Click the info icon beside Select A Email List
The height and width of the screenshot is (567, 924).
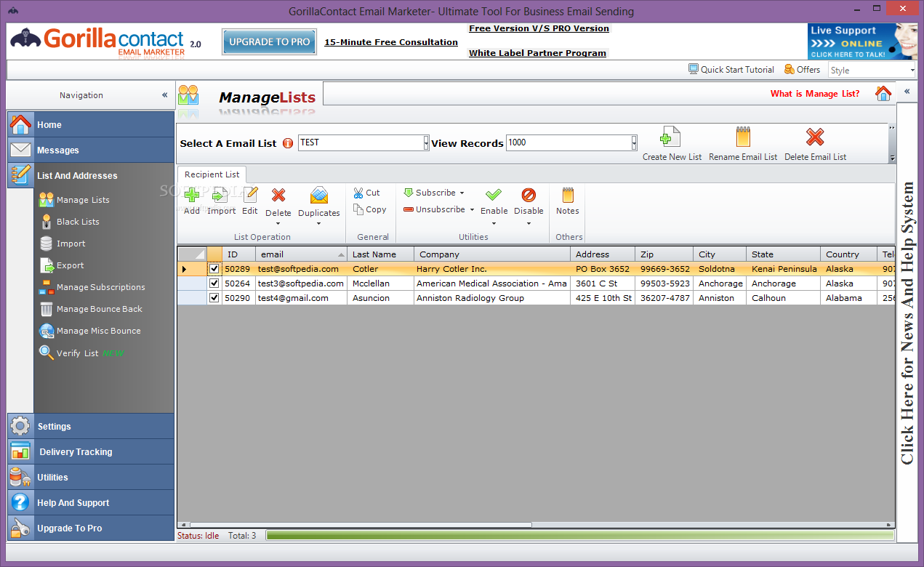tap(288, 143)
